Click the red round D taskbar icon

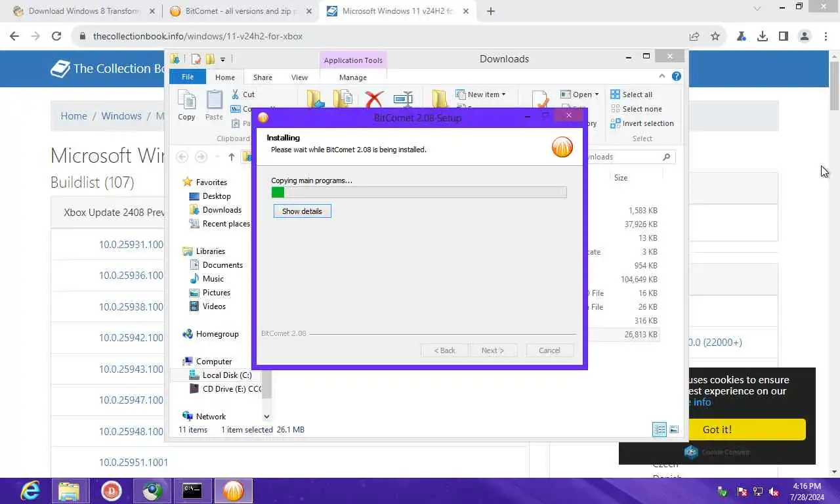coord(112,491)
